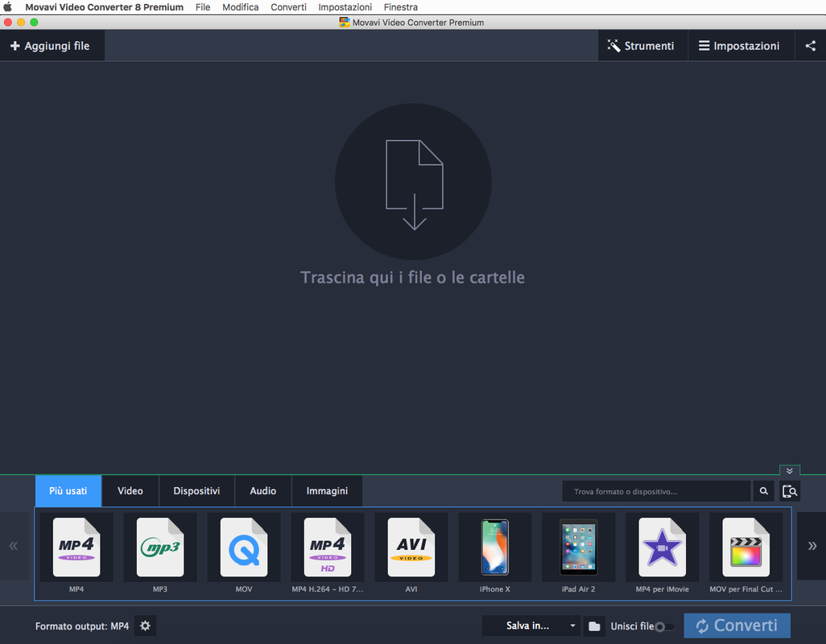Open the Finestra menu

(x=401, y=7)
